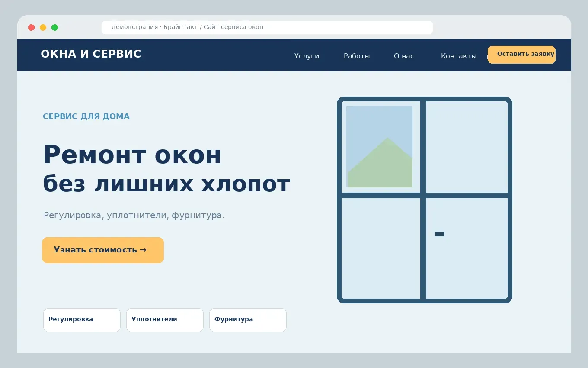Click the Узнать стоимость button
The height and width of the screenshot is (368, 588).
(x=103, y=250)
